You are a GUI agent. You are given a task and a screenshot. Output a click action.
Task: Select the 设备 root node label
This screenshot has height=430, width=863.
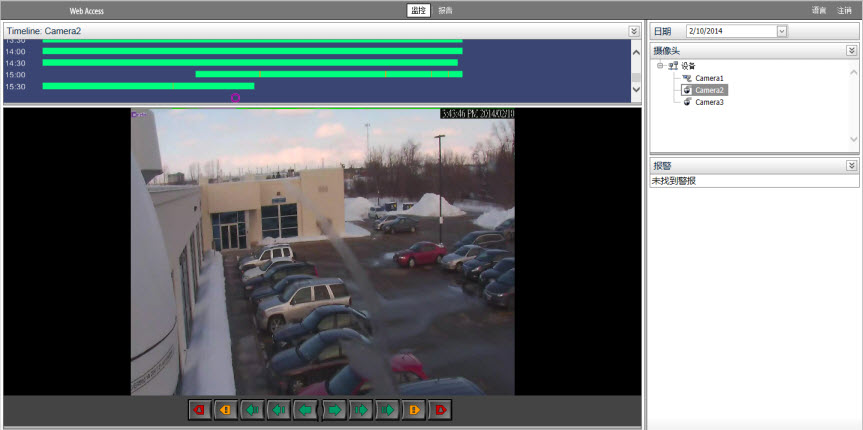pos(688,66)
